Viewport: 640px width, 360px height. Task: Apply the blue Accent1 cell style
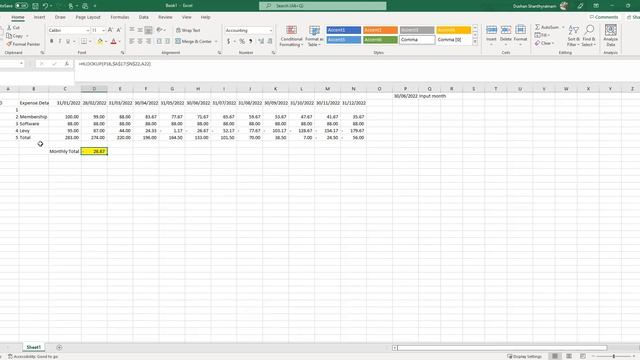(x=344, y=30)
